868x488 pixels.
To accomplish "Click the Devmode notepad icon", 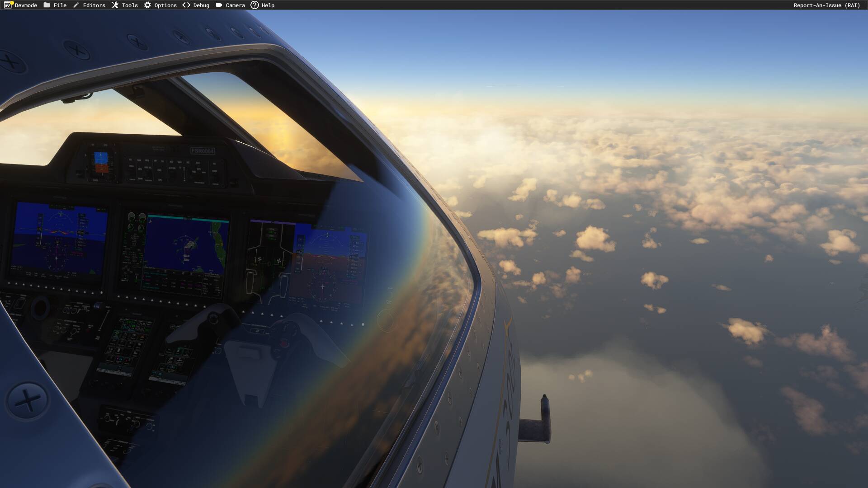I will tap(8, 5).
